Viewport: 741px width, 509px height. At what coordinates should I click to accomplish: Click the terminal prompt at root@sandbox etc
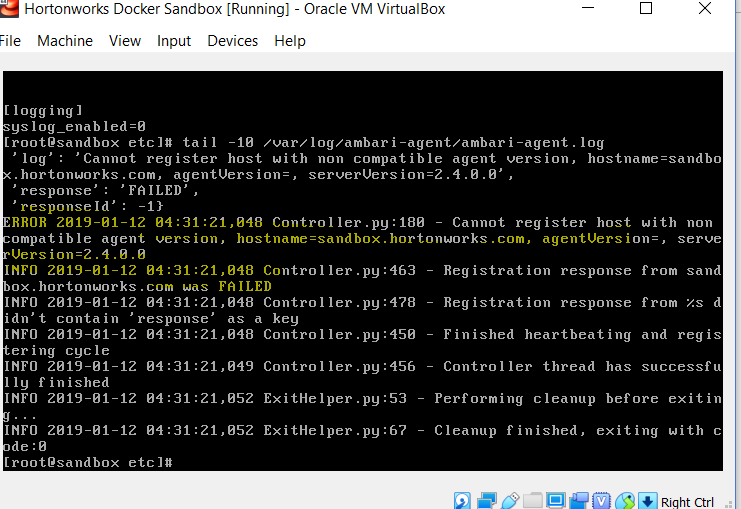coord(88,462)
